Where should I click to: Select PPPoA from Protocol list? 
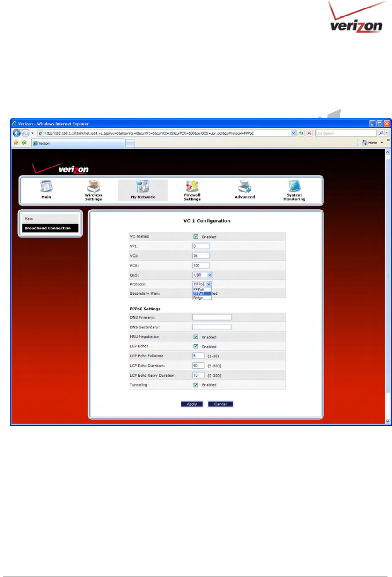pos(202,294)
